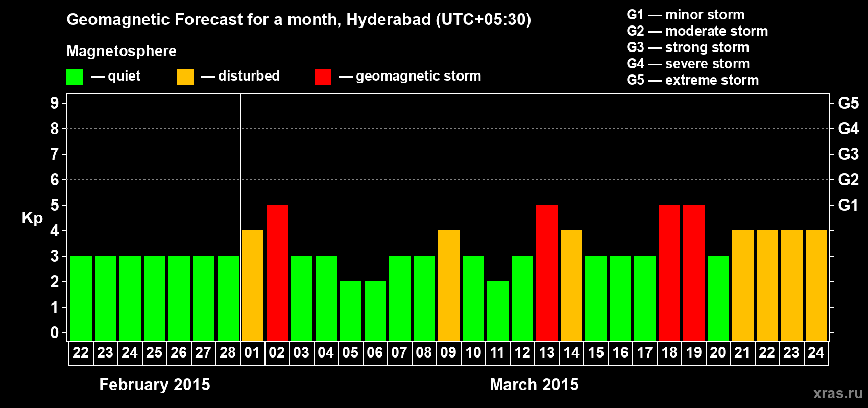Viewport: 868px width, 408px height.
Task: Click the Kp value 0 on left axis
Action: [55, 333]
